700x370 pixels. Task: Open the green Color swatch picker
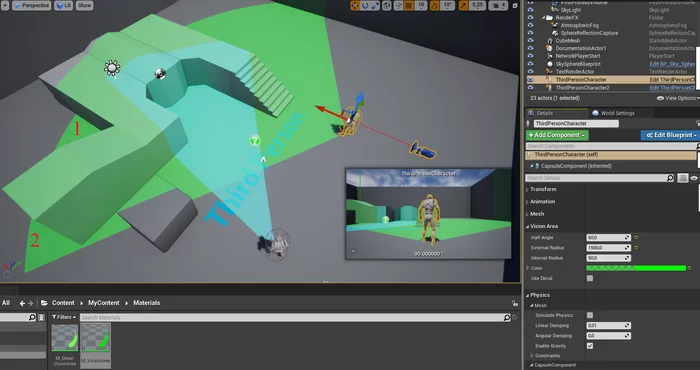point(636,268)
